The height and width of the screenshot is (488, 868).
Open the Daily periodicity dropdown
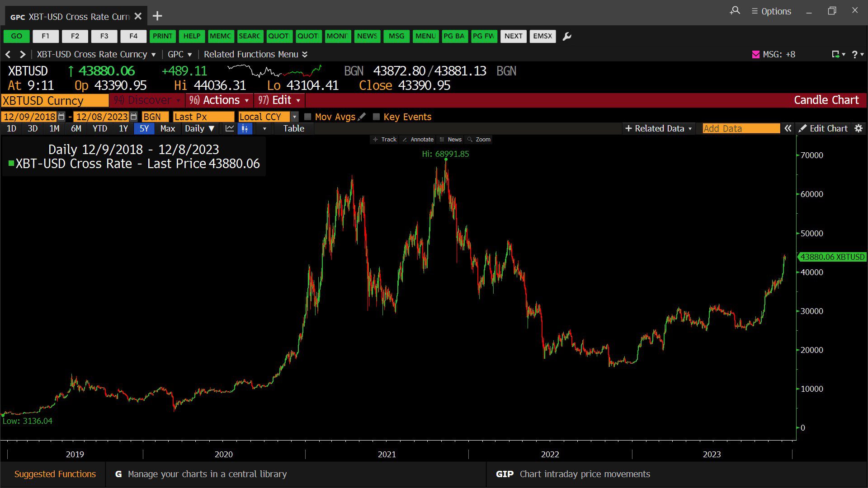199,128
